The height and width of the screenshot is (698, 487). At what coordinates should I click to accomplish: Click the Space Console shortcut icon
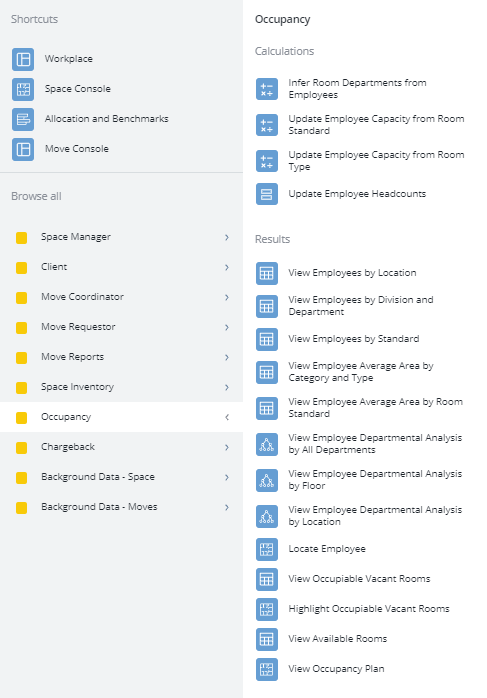[x=23, y=89]
